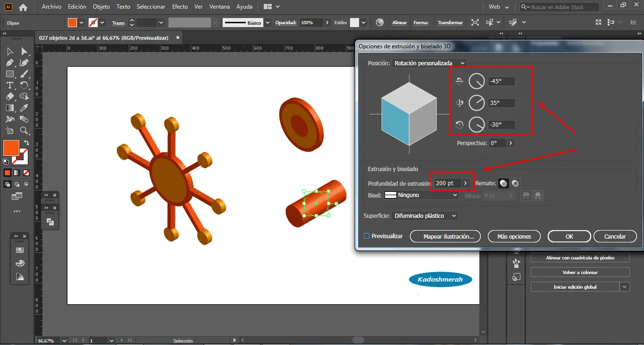
Task: Select the Selection arrow tool
Action: pos(10,51)
